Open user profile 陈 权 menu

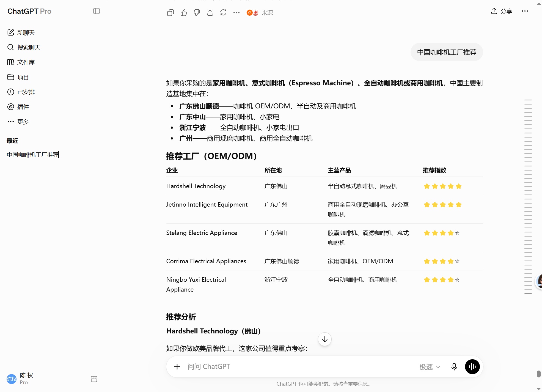pos(20,379)
